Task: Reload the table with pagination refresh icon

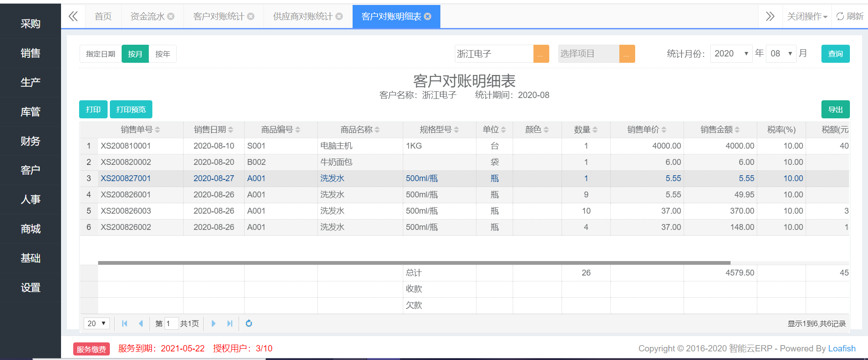Action: coord(249,323)
